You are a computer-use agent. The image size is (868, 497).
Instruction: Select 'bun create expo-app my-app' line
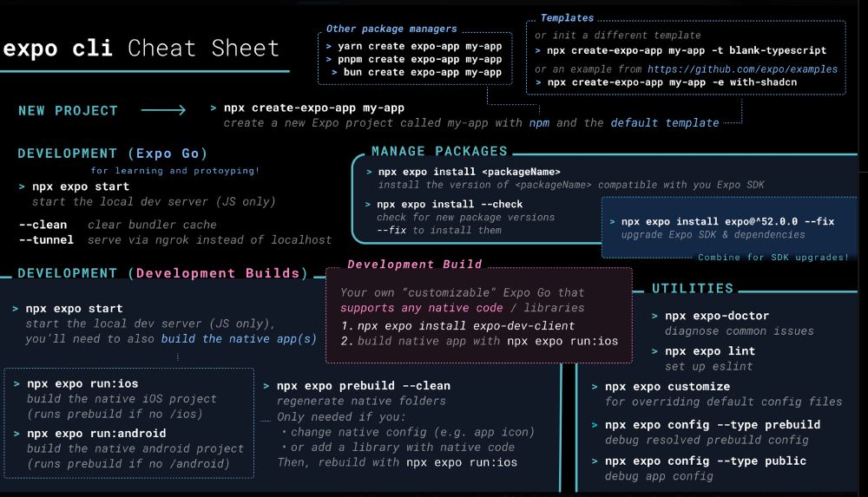coord(423,72)
